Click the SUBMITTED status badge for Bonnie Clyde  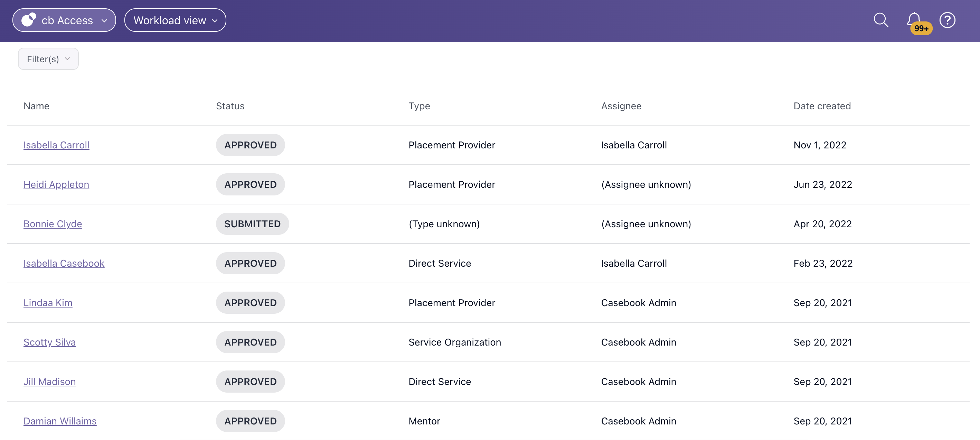[x=253, y=224]
